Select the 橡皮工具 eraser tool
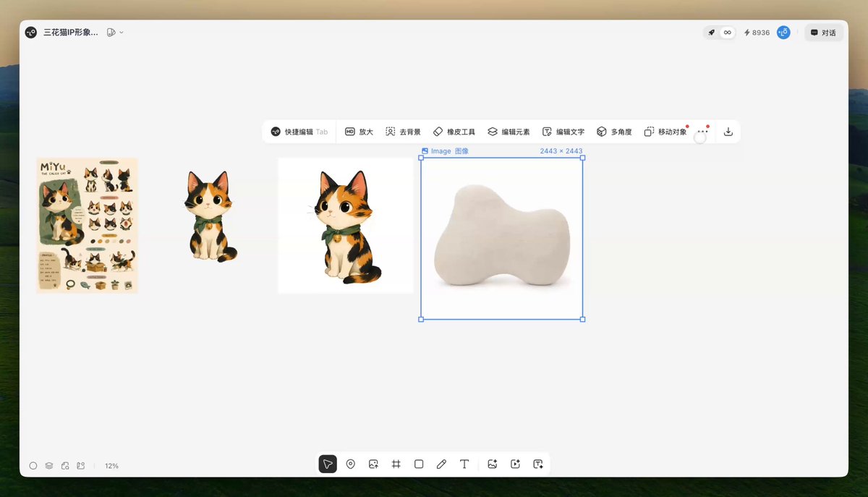 (454, 132)
